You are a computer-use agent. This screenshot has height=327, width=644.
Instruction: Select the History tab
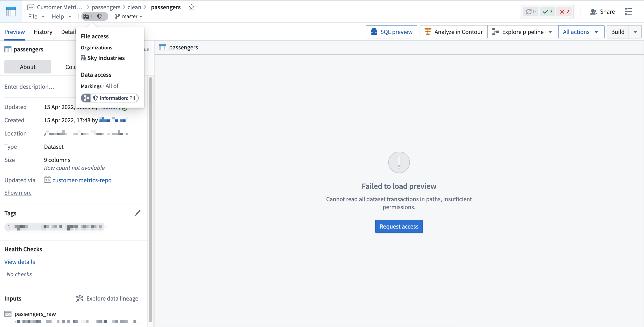point(43,31)
